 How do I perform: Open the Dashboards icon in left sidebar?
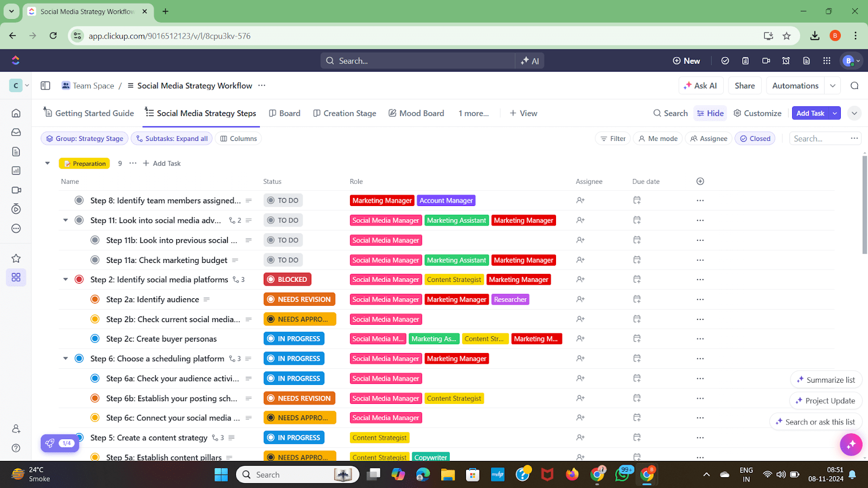(x=16, y=171)
